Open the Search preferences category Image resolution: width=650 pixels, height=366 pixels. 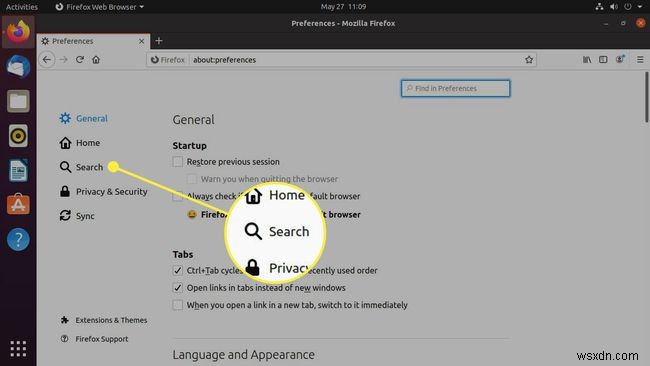pos(81,167)
